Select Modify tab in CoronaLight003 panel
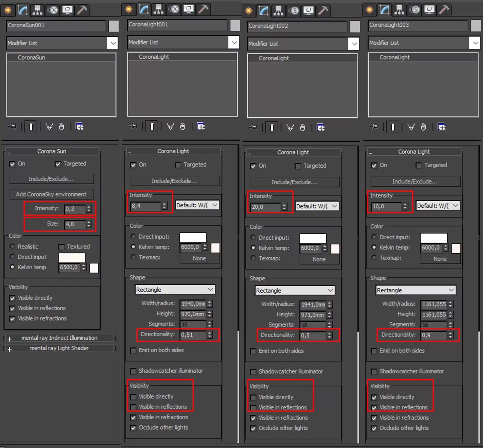This screenshot has height=448, width=483. pos(384,10)
